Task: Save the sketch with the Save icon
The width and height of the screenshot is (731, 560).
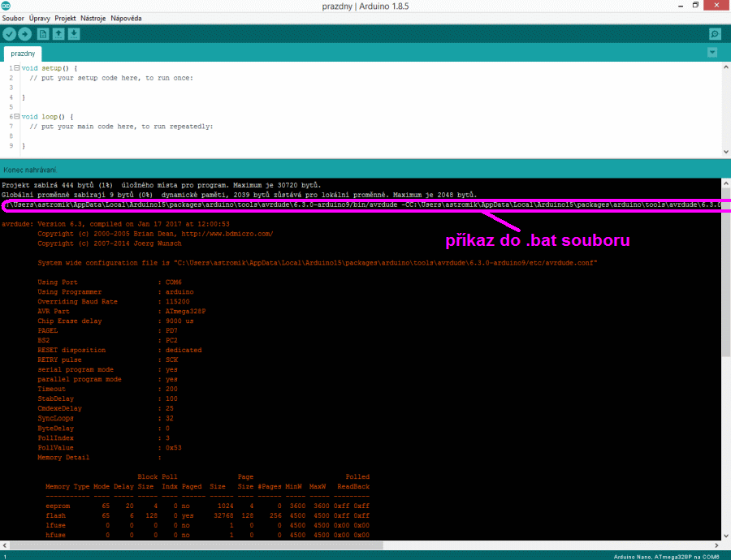Action: pos(74,34)
